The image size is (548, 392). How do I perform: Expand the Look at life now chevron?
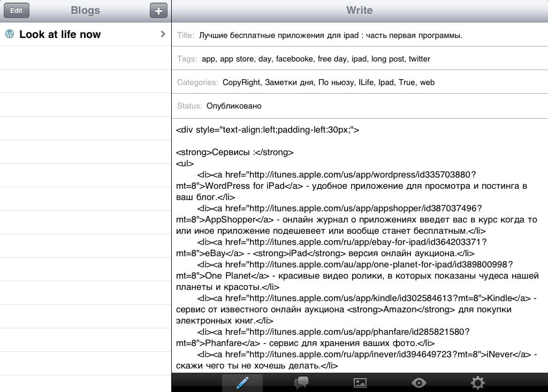tap(163, 34)
